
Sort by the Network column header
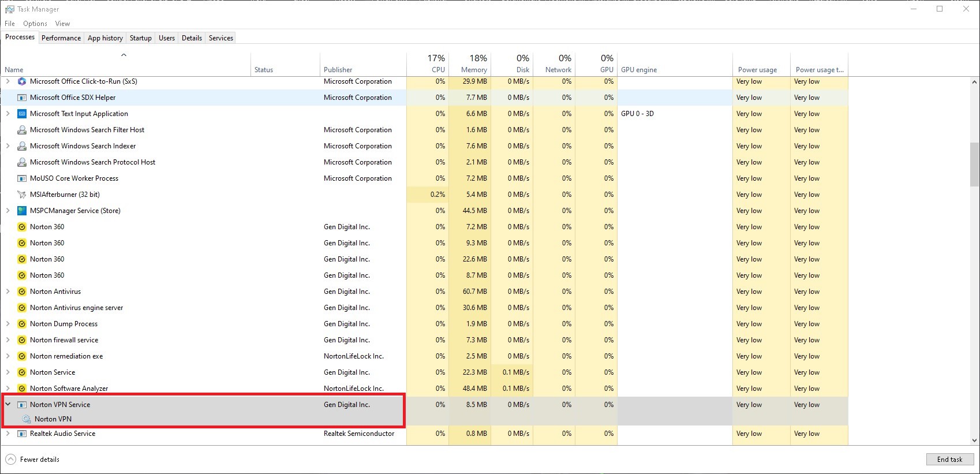[554, 64]
